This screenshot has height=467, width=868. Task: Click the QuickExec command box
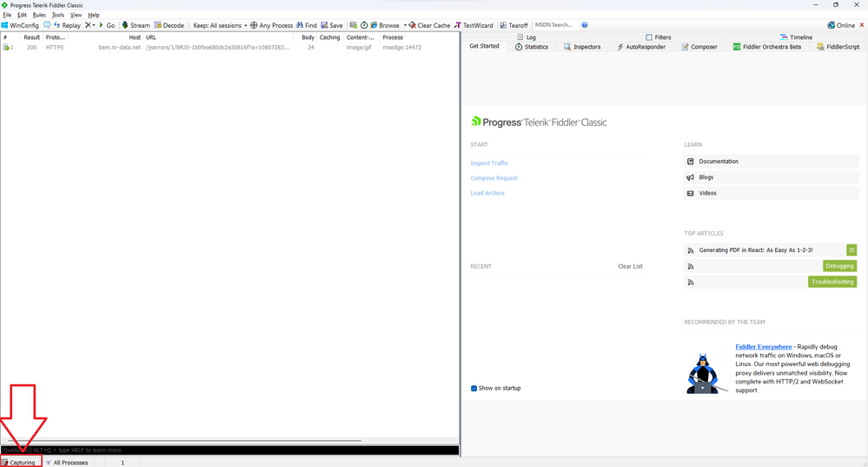coord(229,450)
